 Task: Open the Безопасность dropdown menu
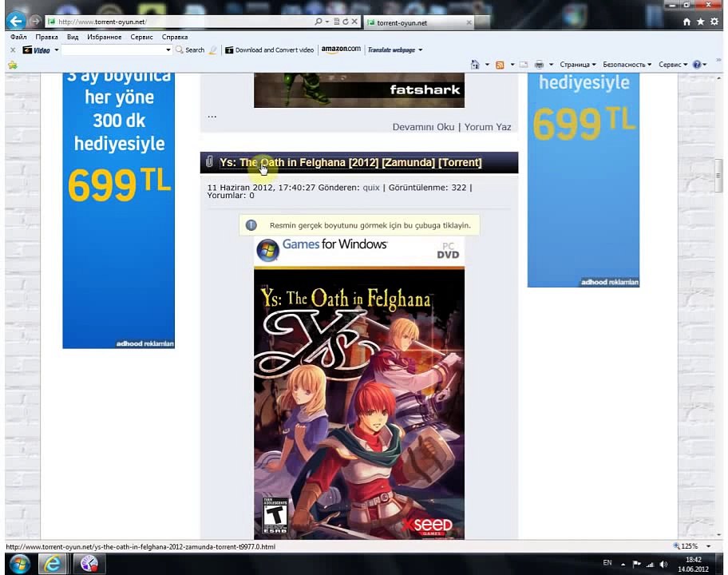[x=627, y=65]
